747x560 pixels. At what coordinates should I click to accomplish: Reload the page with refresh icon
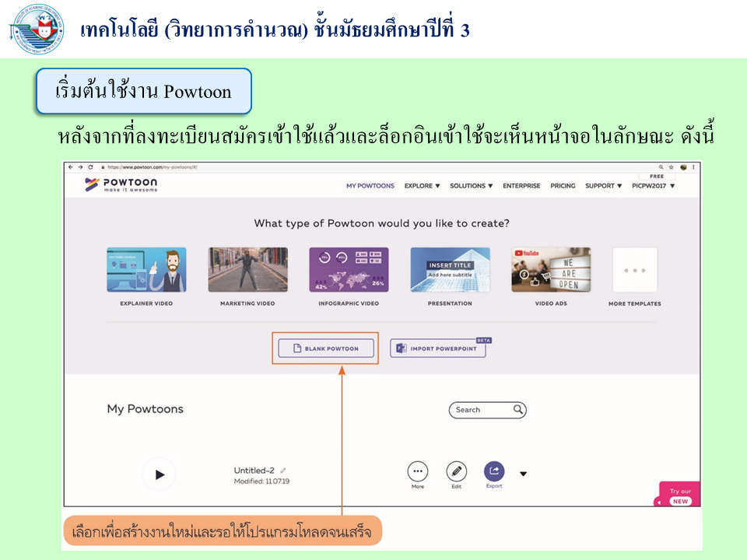[x=90, y=167]
